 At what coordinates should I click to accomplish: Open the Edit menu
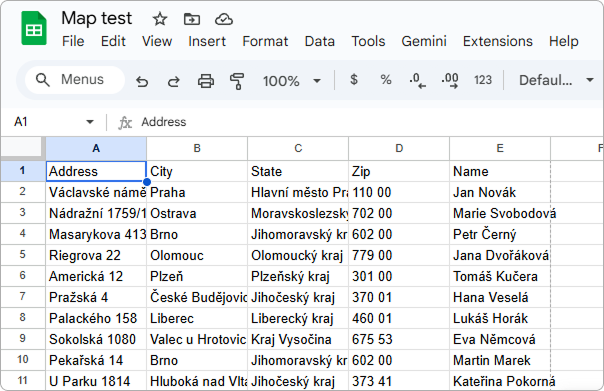coord(113,41)
